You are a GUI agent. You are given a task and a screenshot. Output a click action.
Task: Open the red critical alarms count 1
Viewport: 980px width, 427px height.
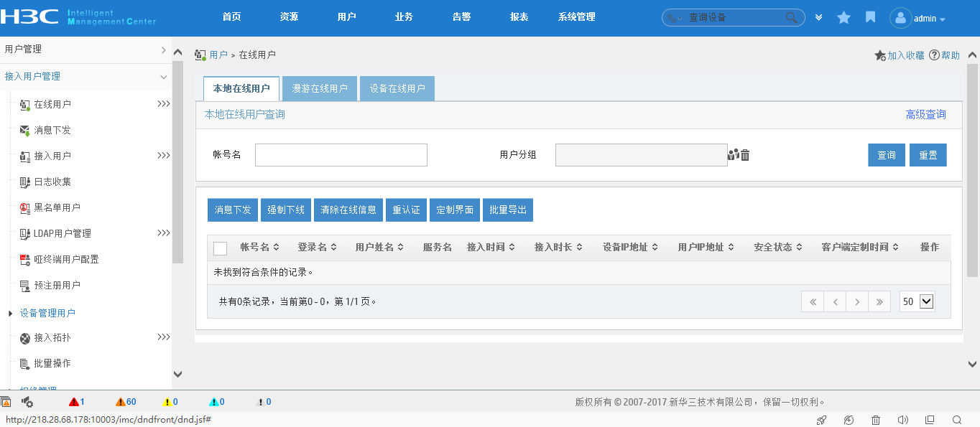click(x=77, y=402)
